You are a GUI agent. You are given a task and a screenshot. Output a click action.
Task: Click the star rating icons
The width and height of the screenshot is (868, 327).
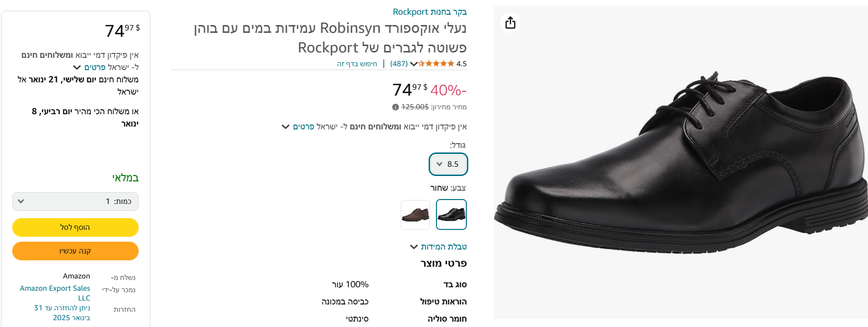click(x=436, y=64)
